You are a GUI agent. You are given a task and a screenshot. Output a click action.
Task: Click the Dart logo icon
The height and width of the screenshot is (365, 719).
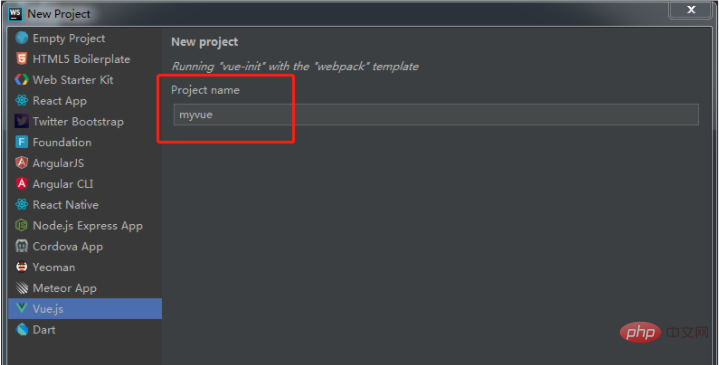click(22, 329)
